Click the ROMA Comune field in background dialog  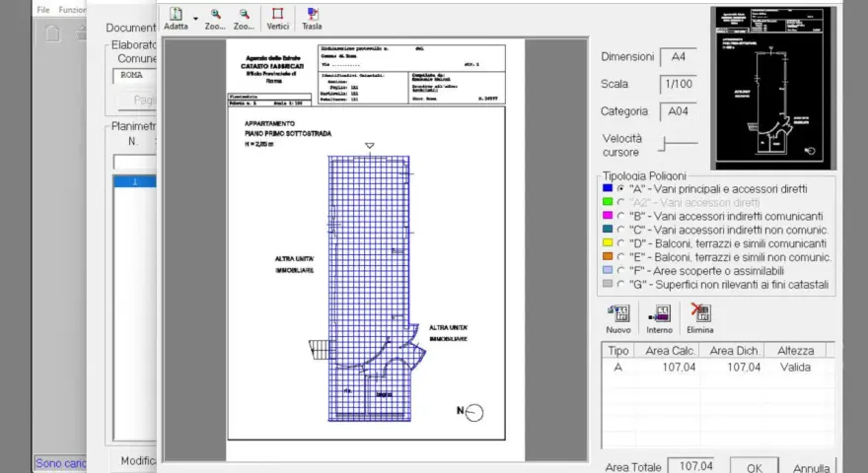pos(134,76)
